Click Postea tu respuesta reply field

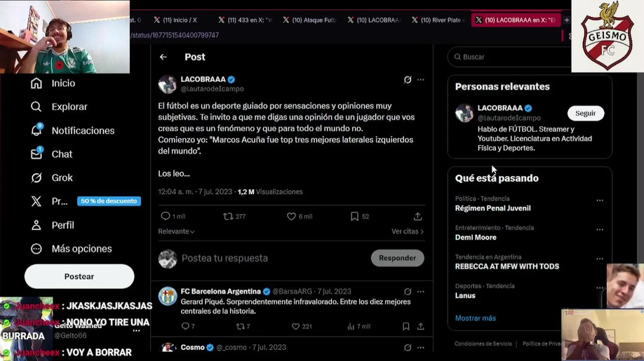tap(225, 258)
